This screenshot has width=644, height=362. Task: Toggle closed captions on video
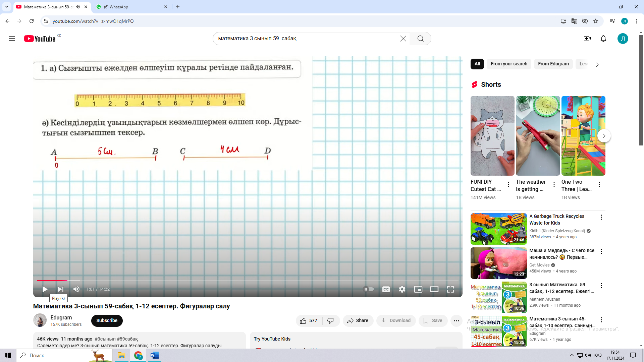[x=386, y=289]
